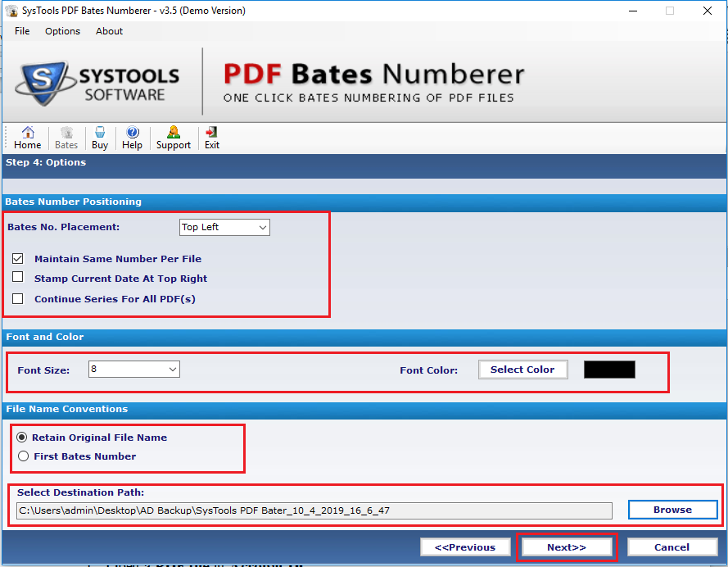Cancel the Bates numbering wizard
Screen dimensions: 728x567
[x=672, y=547]
